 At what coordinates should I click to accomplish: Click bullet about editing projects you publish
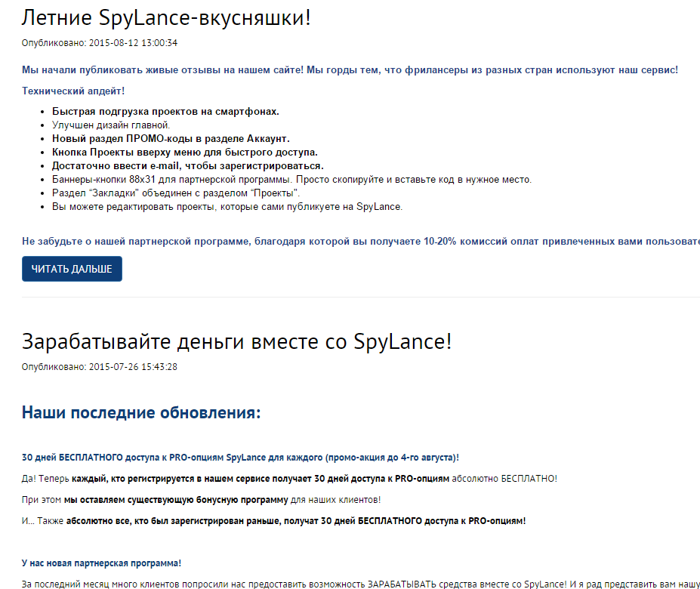227,206
